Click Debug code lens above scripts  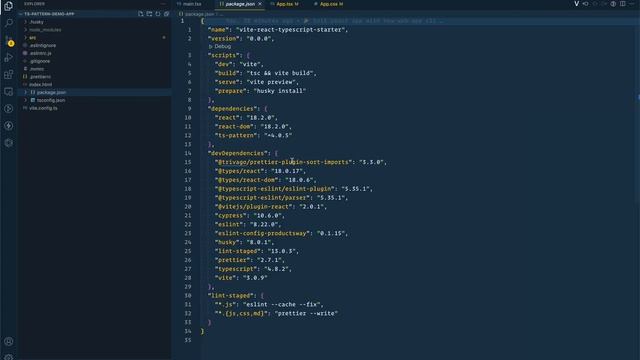pos(220,47)
